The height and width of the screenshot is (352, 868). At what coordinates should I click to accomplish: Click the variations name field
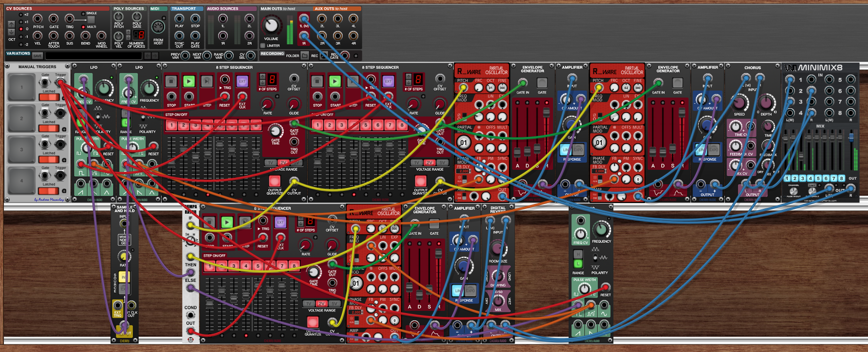(x=93, y=56)
